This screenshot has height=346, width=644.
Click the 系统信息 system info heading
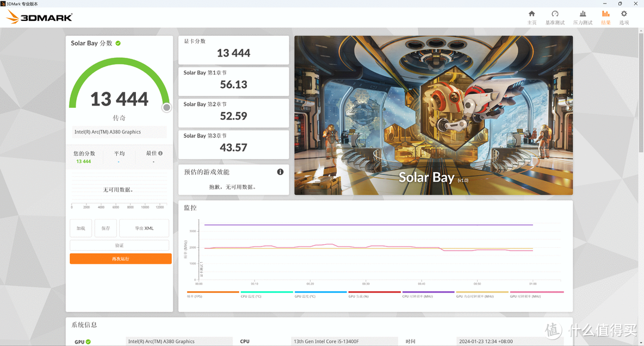pos(84,325)
